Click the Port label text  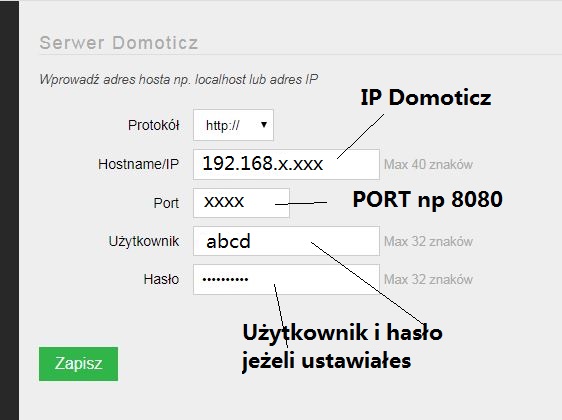click(166, 203)
